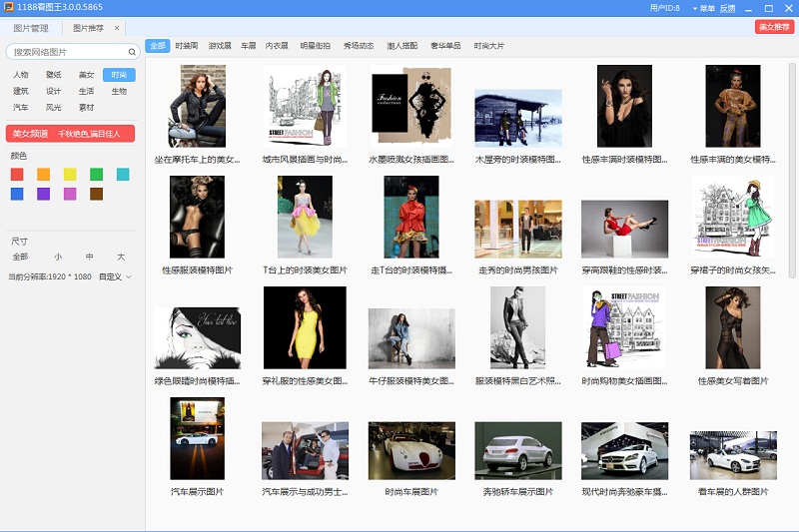The height and width of the screenshot is (532, 799).
Task: Filter by 大 size option
Action: click(x=120, y=257)
